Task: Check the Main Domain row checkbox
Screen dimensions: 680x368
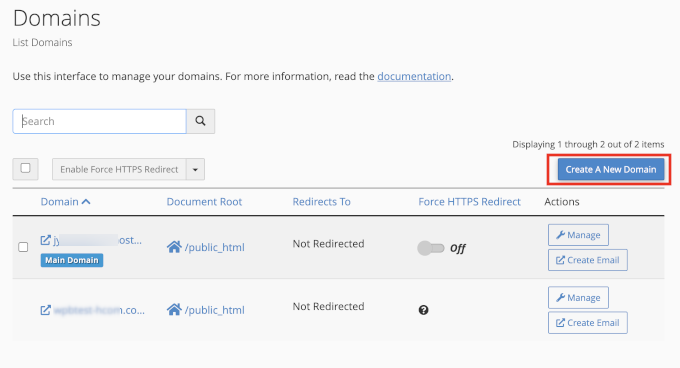Action: click(x=23, y=247)
